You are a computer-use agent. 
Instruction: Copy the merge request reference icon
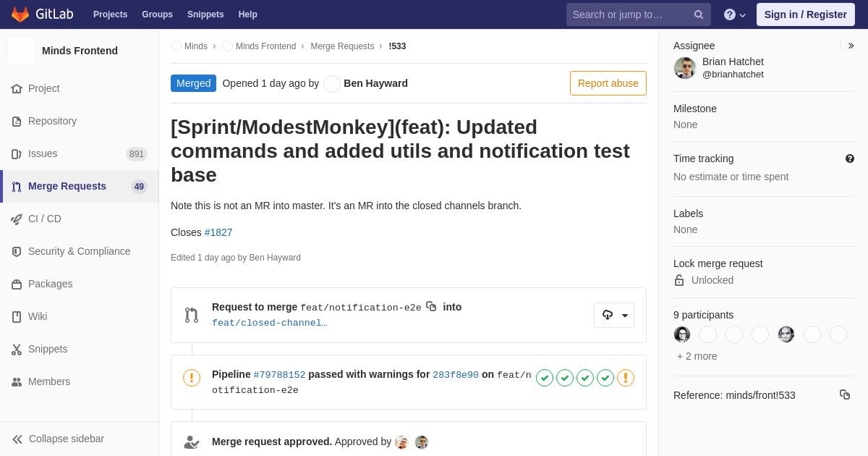pos(845,394)
